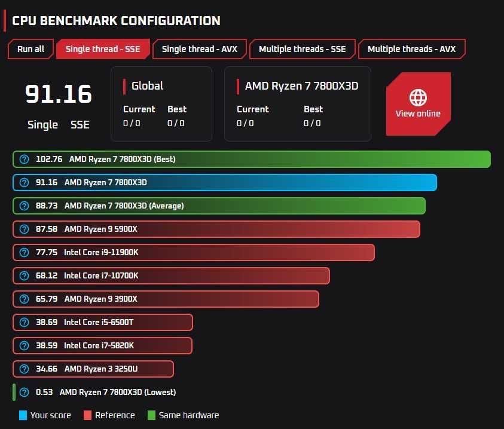Run all benchmarks
504x429 pixels.
pos(30,49)
